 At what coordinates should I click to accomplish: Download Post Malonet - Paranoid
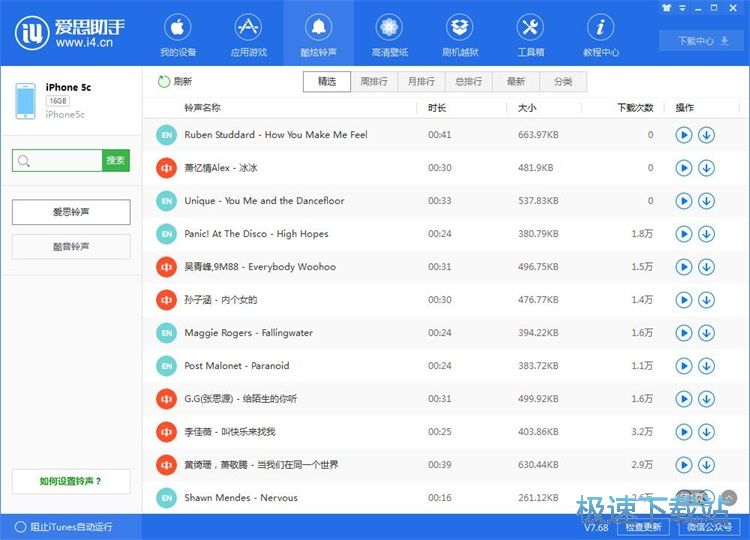(706, 366)
